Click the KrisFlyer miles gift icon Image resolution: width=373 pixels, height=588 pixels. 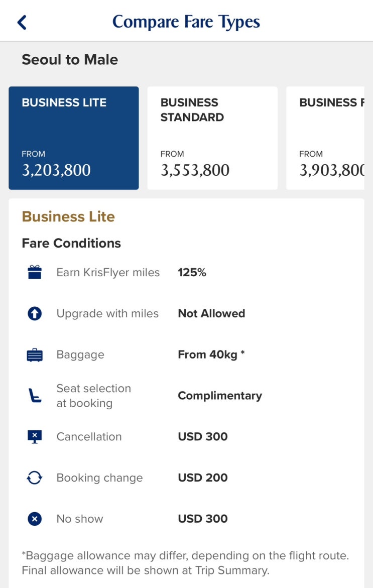(35, 273)
